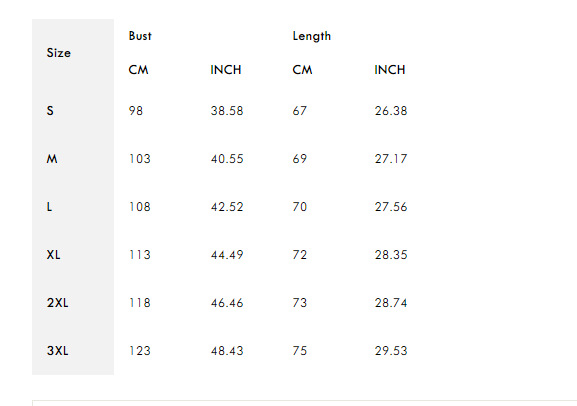Click the Length CM subheader

pyautogui.click(x=302, y=70)
